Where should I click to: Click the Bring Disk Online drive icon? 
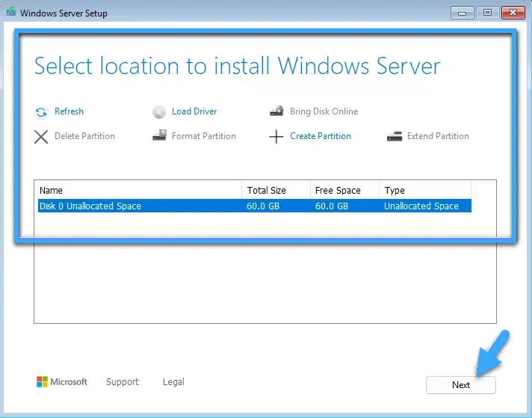277,111
